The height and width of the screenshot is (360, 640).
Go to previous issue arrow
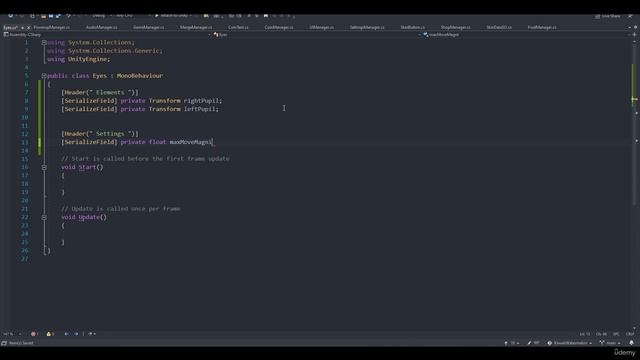tap(66, 334)
